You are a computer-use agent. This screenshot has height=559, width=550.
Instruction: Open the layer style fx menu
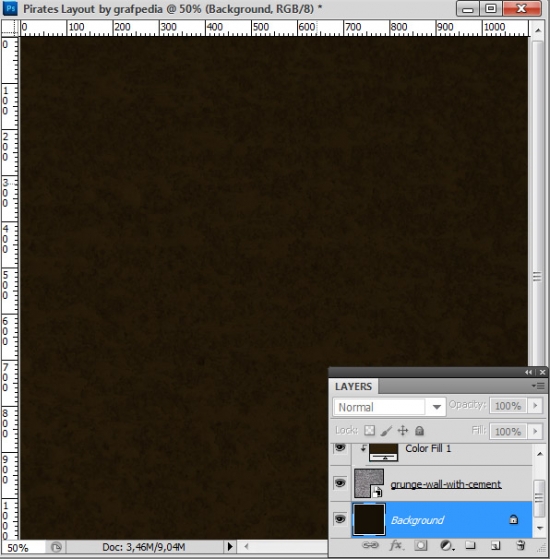click(x=396, y=545)
